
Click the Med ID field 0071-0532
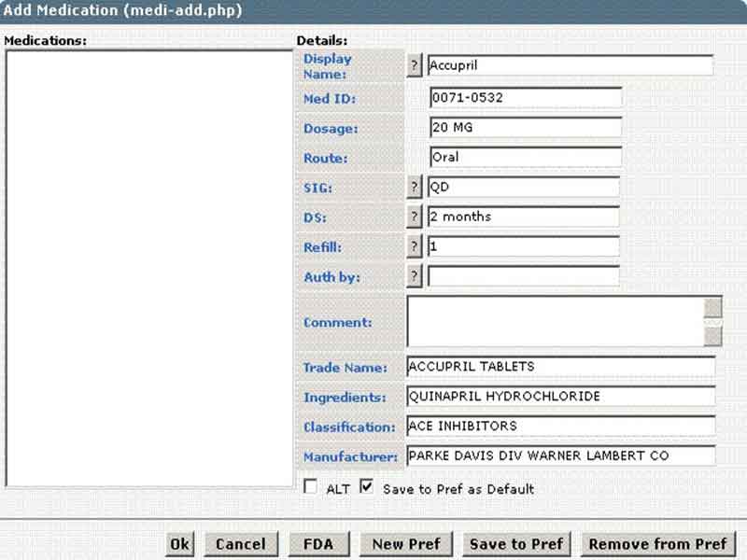pyautogui.click(x=526, y=98)
